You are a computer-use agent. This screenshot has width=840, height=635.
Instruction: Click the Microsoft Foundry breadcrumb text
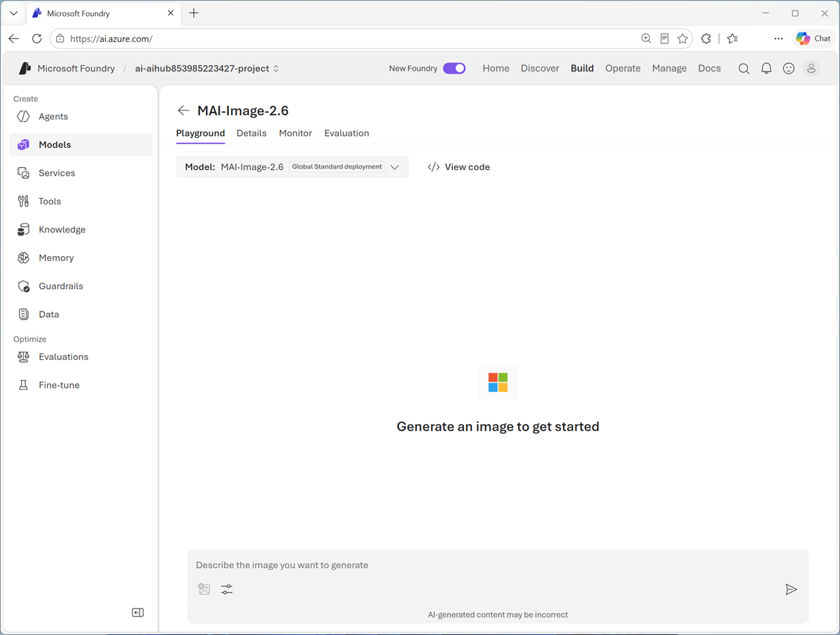76,69
